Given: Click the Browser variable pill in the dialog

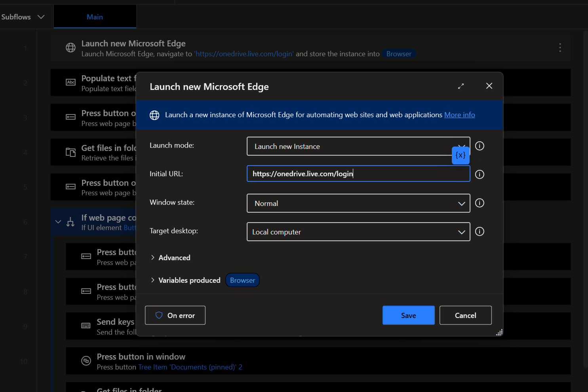Looking at the screenshot, I should [x=242, y=280].
